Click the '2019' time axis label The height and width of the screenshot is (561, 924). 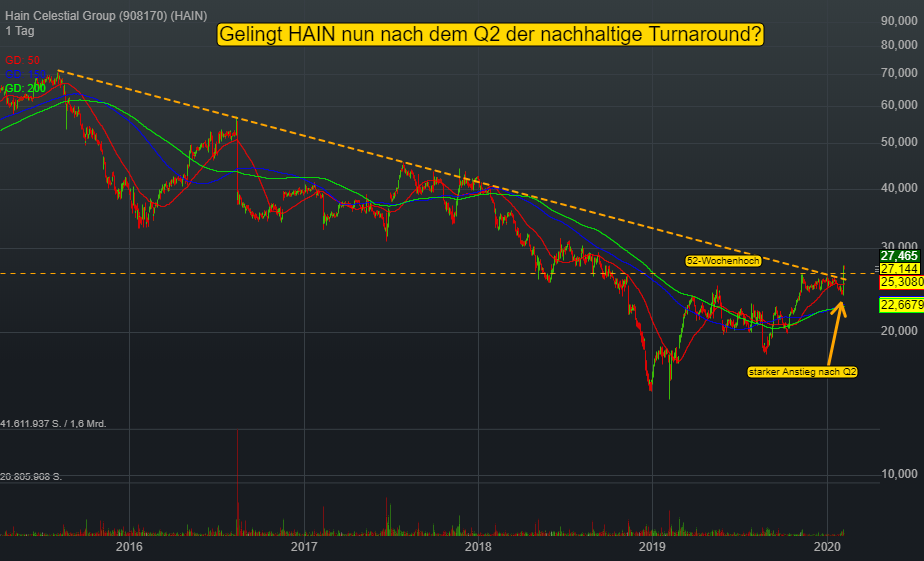point(652,547)
